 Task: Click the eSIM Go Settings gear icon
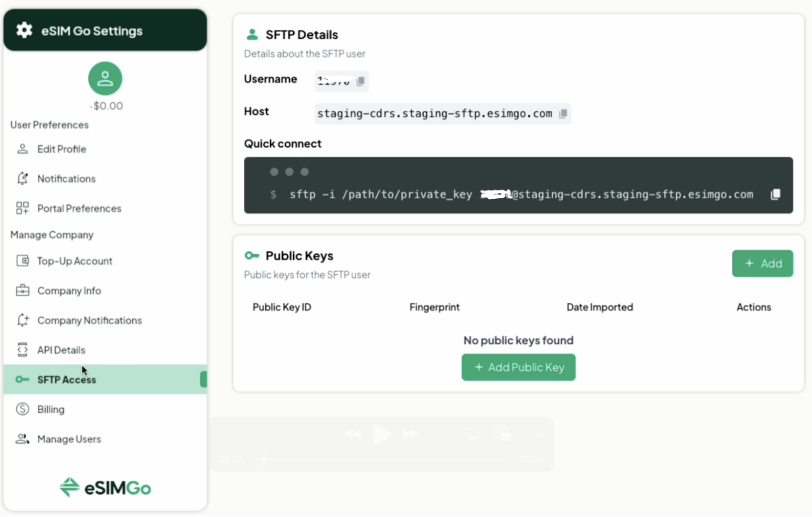(24, 30)
